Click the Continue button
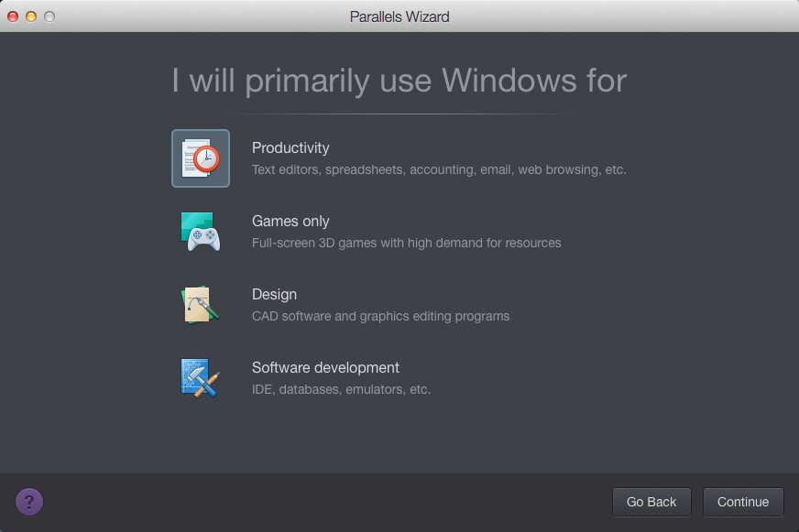The image size is (799, 532). click(x=743, y=502)
